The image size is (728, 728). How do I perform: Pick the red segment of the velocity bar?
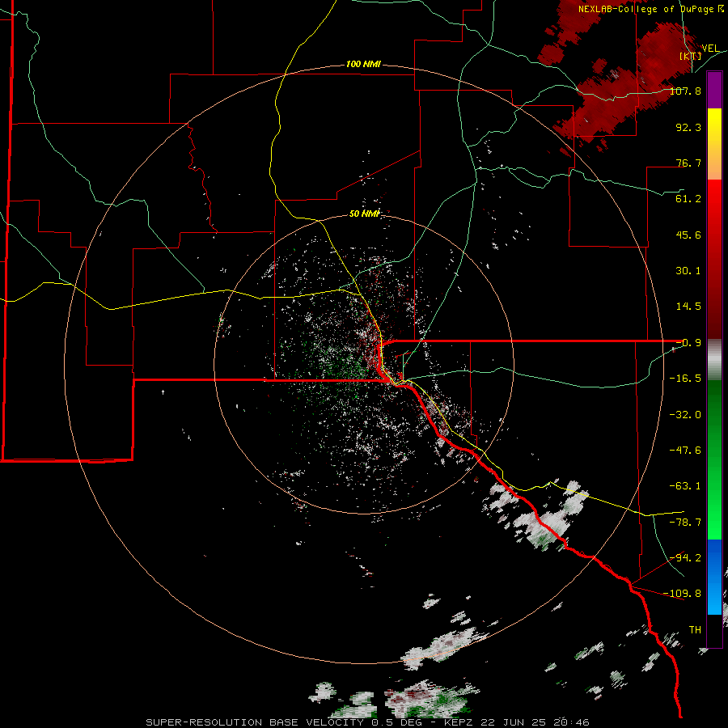714,259
